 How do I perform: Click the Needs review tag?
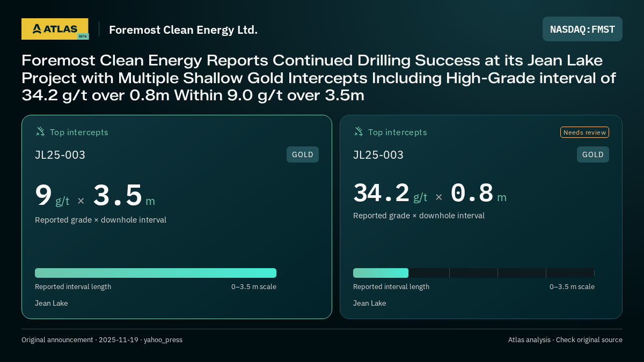[584, 132]
